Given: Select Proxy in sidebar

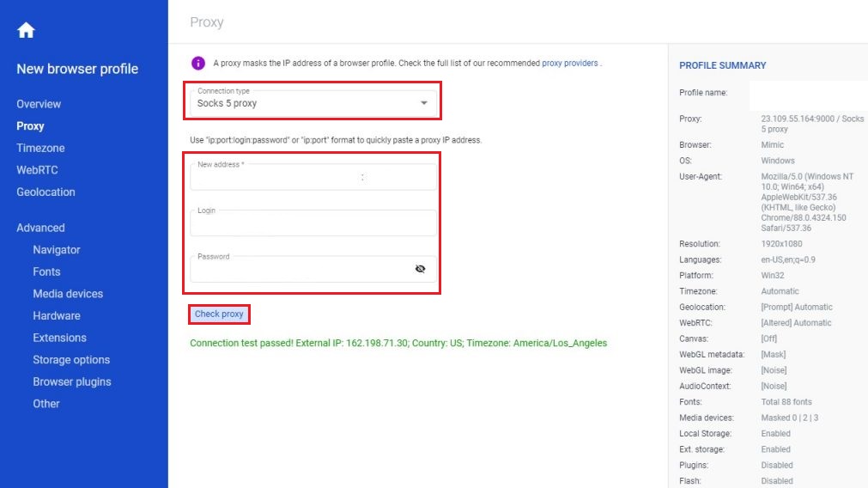Looking at the screenshot, I should click(30, 126).
